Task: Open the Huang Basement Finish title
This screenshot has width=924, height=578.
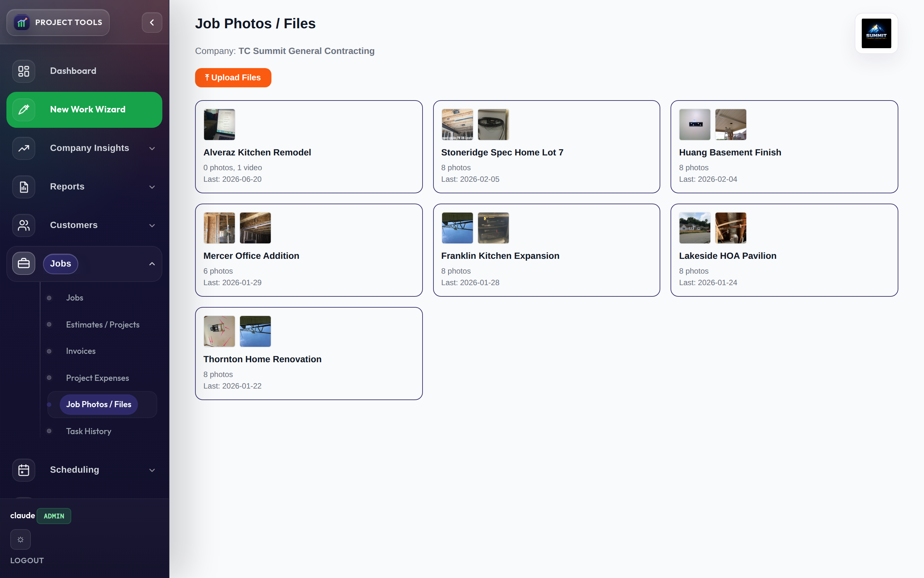Action: (730, 153)
